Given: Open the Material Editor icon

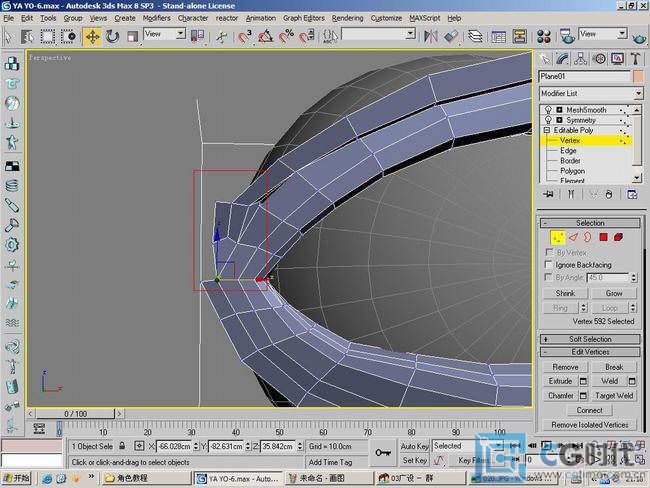Looking at the screenshot, I should click(x=543, y=36).
